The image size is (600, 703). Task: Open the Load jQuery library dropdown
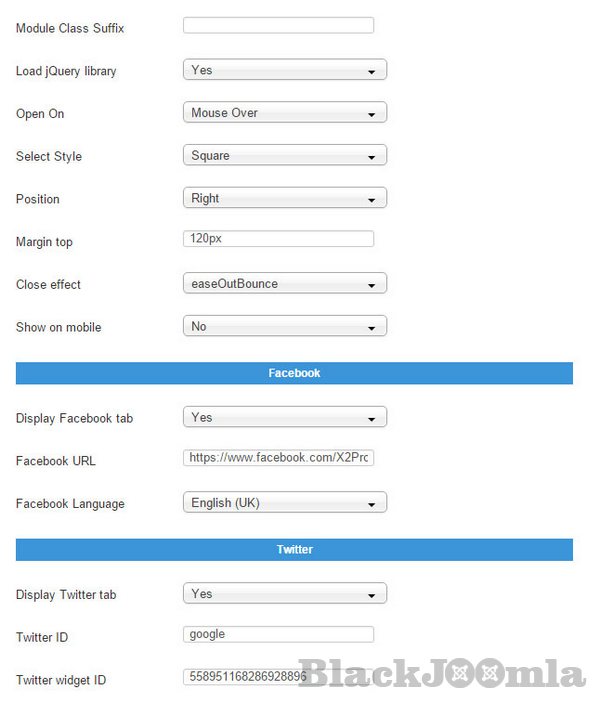point(284,70)
